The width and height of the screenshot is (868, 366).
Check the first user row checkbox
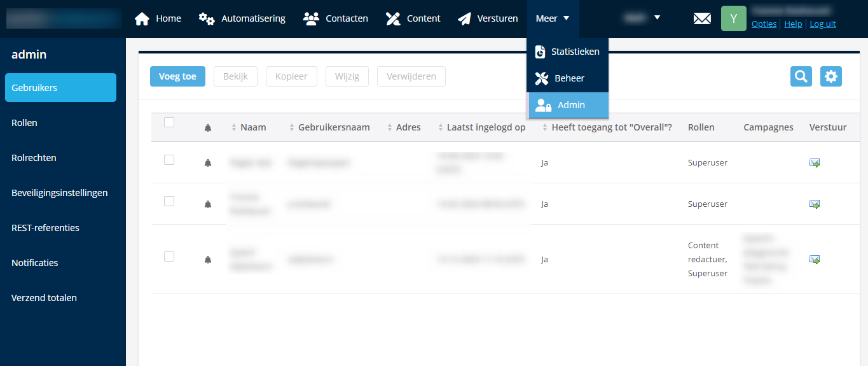pos(169,160)
